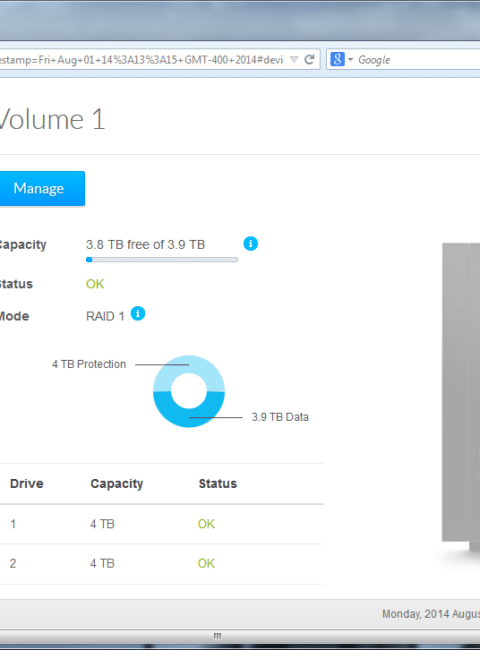This screenshot has width=480, height=650.
Task: Open the Capacity info icon
Action: tap(250, 244)
